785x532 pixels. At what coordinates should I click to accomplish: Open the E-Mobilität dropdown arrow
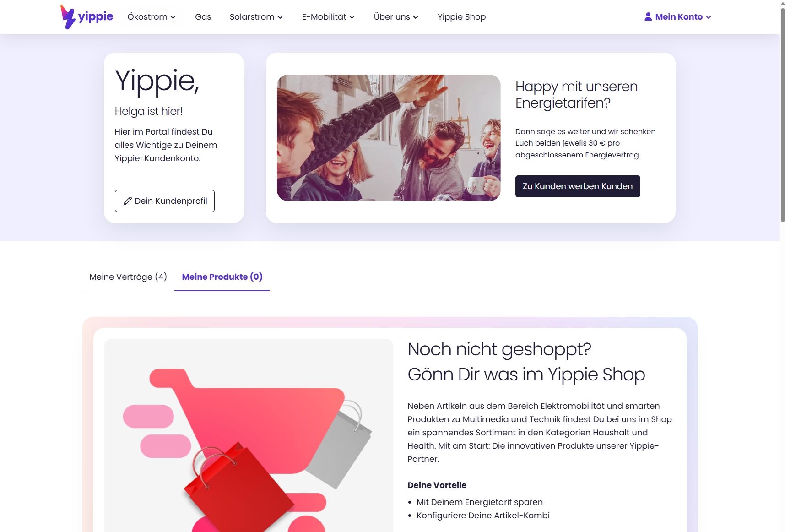point(352,17)
